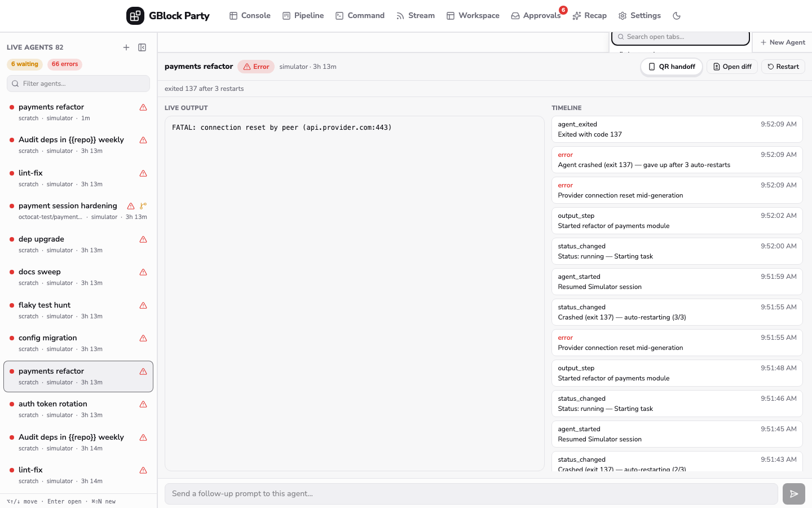Click exited 137 after 3 restarts text

pos(204,89)
